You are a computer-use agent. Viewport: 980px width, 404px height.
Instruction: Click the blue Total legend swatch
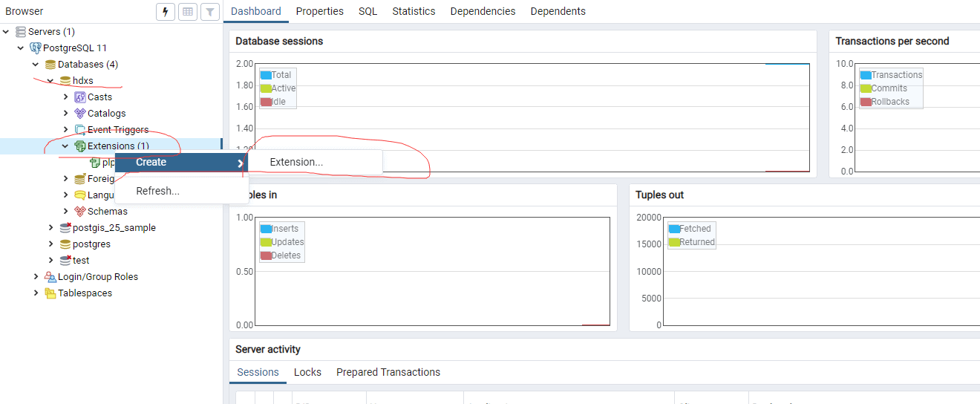coord(266,75)
